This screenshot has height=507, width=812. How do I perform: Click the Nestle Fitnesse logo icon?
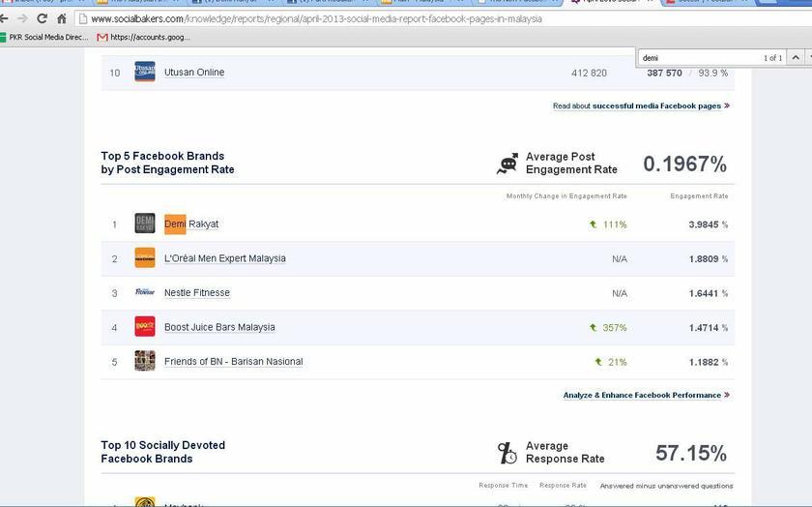[x=145, y=292]
